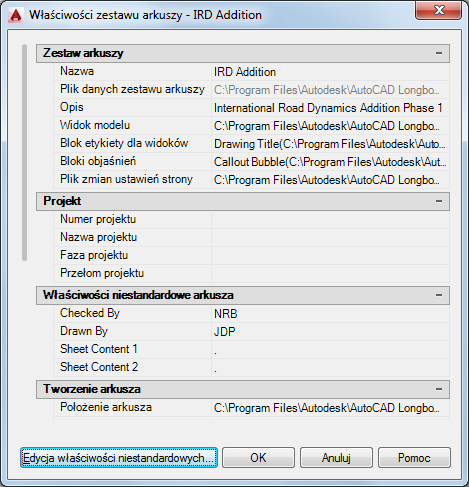Viewport: 469px width, 487px height.
Task: Click the vertical scrollbar on the left
Action: pos(24,152)
